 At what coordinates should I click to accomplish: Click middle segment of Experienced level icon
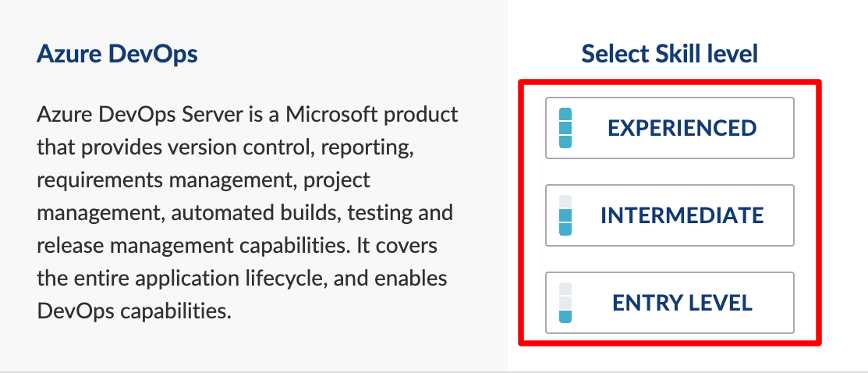click(566, 128)
